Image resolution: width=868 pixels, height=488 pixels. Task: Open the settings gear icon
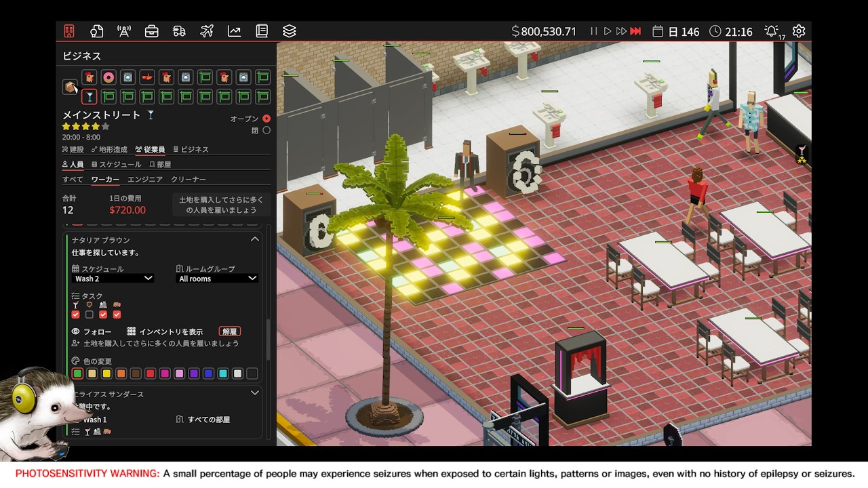pyautogui.click(x=799, y=31)
